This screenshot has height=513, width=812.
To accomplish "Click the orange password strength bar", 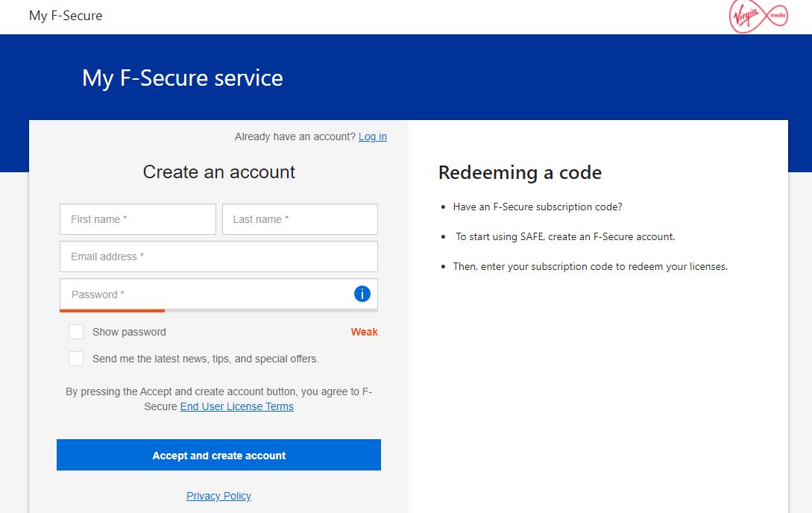I will pyautogui.click(x=112, y=310).
